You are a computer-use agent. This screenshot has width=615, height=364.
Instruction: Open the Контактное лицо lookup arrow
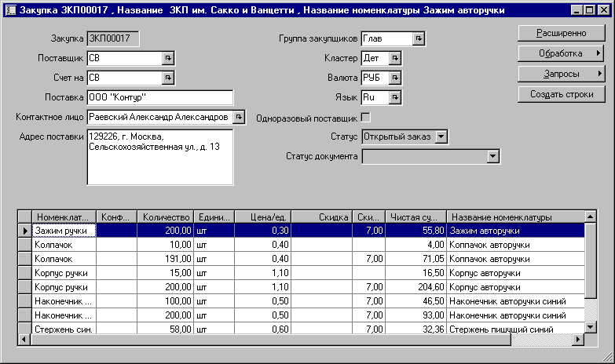[x=239, y=117]
